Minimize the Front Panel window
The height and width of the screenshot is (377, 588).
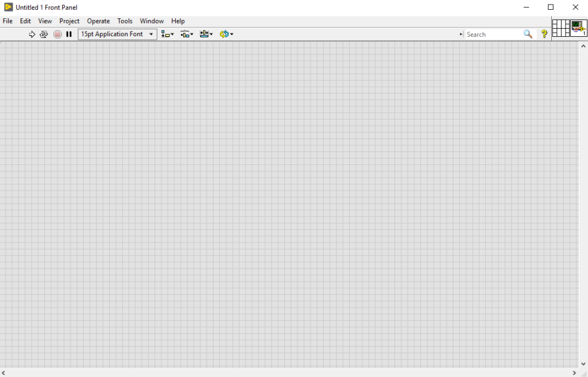[527, 7]
